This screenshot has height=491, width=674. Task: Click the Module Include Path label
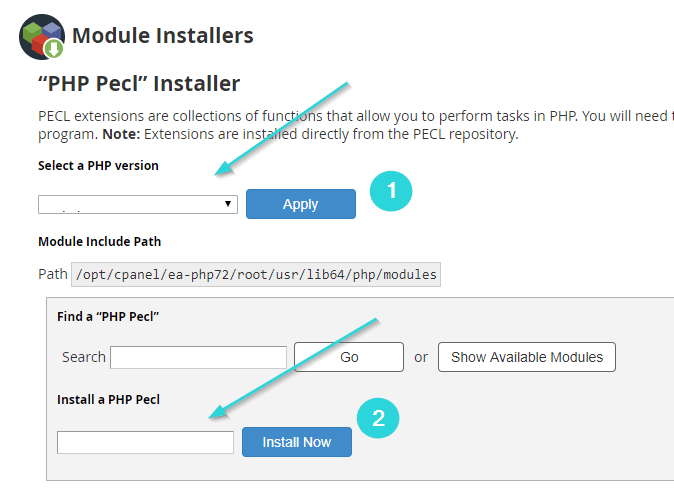tap(99, 242)
